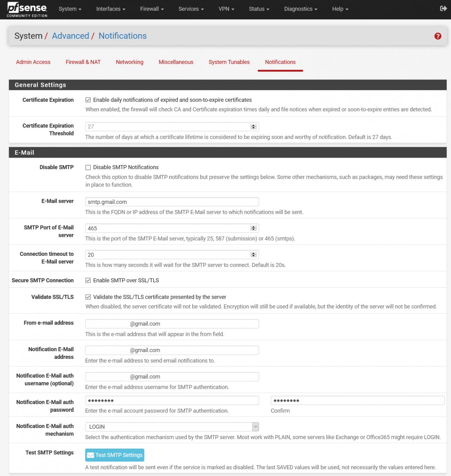451x476 pixels.
Task: Switch to the Firewall & NAT tab
Action: (83, 62)
